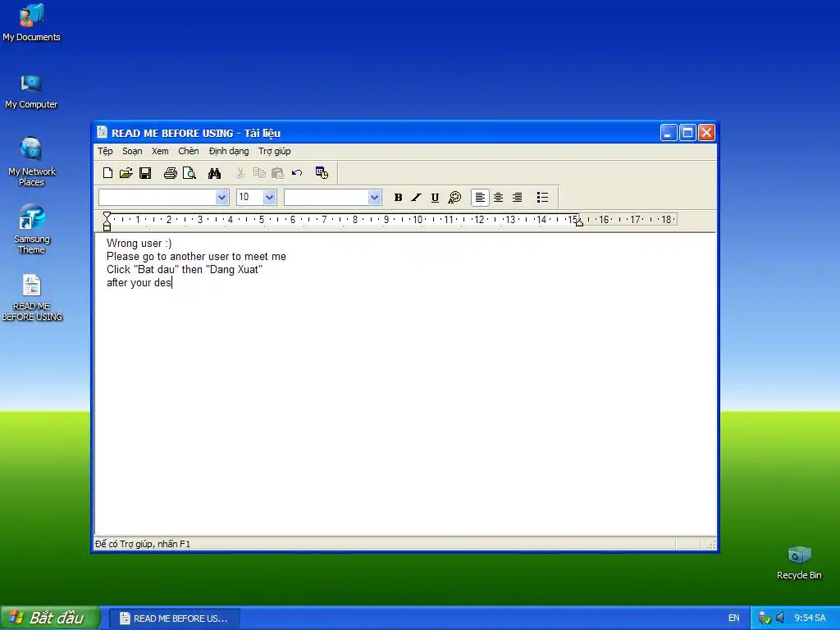Click the Paste clipboard icon
The height and width of the screenshot is (630, 840).
tap(277, 173)
